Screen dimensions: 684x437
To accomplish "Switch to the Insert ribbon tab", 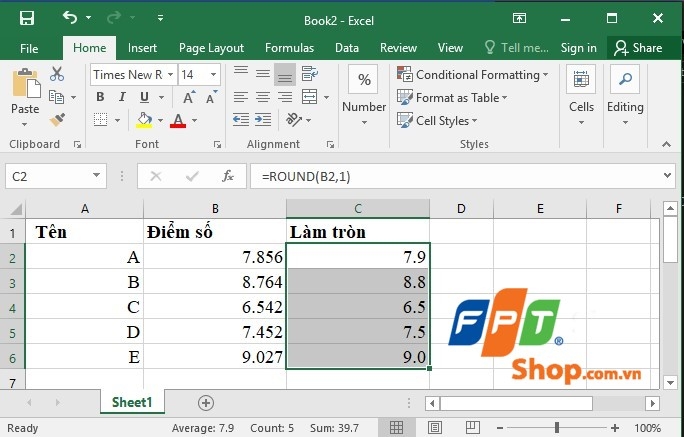I will coord(142,48).
